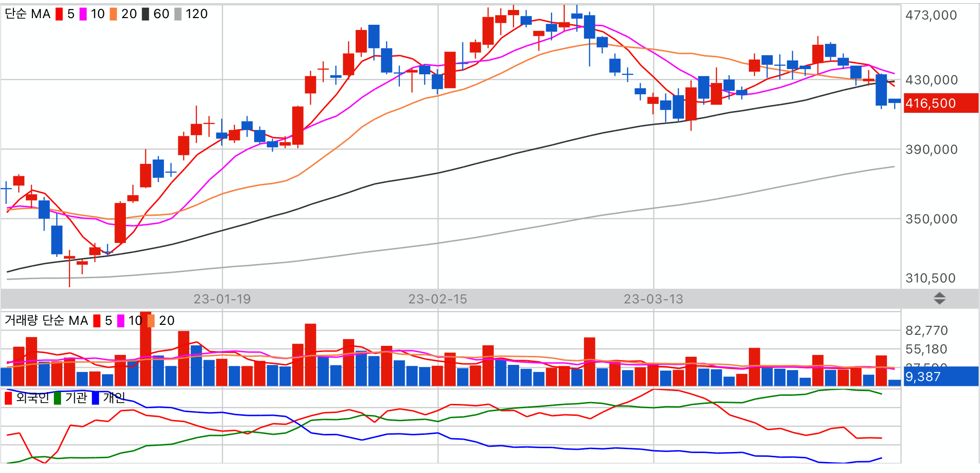The width and height of the screenshot is (980, 473).
Task: Click the 외국인 legend label
Action: [x=32, y=398]
